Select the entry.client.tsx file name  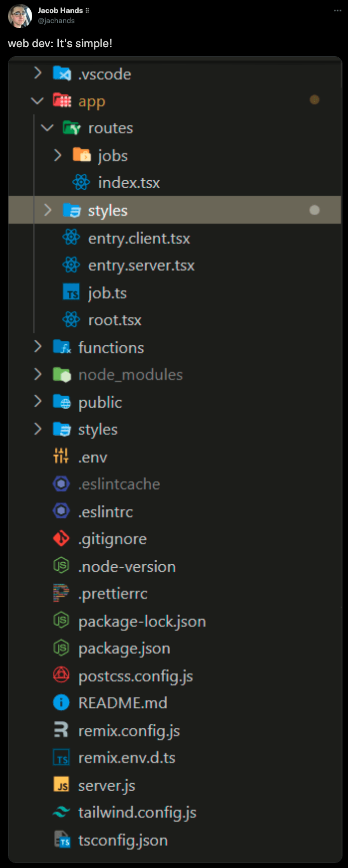click(139, 238)
